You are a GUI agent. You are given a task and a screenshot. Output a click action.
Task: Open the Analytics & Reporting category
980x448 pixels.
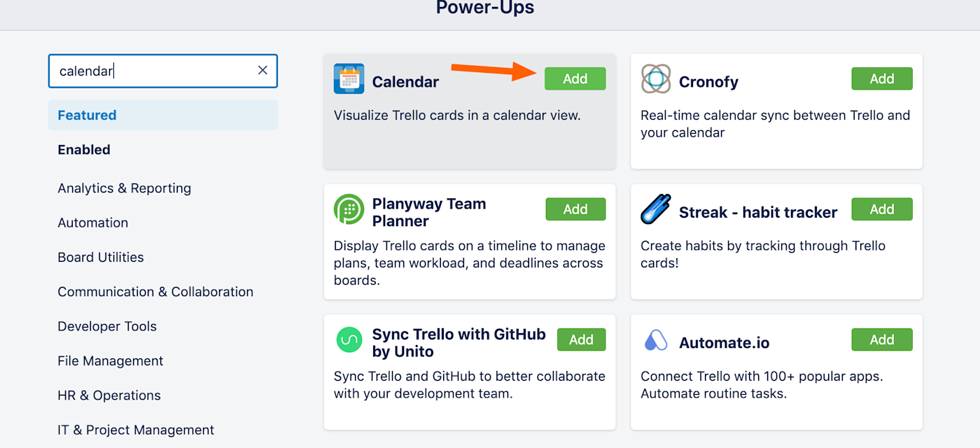coord(124,188)
